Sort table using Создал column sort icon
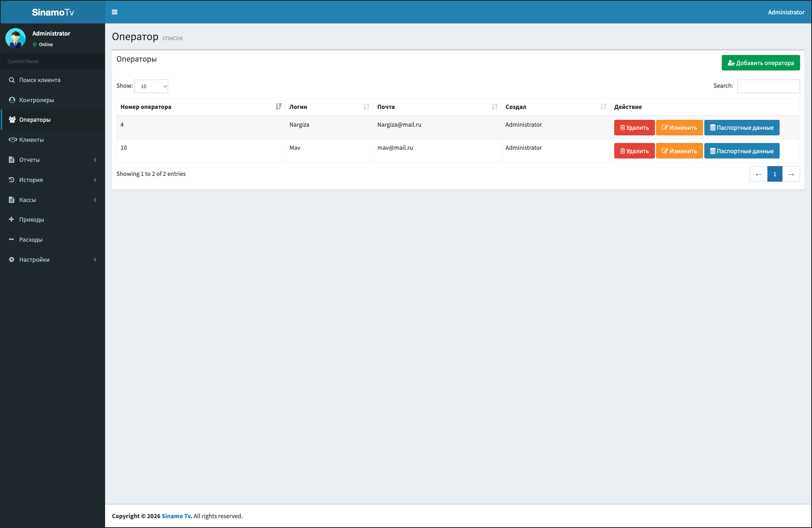Screen dimensions: 812x528 point(603,107)
